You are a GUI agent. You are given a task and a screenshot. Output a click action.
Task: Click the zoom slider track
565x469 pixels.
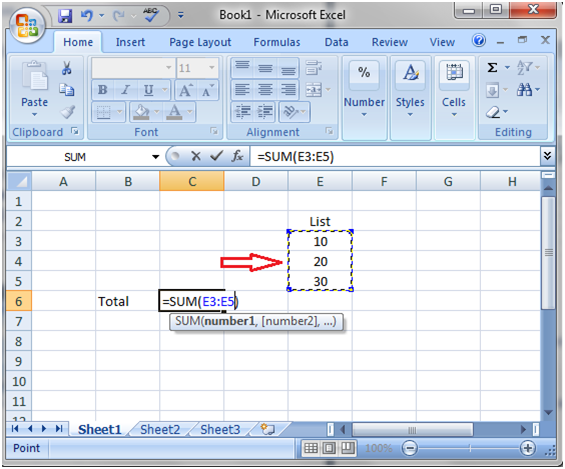tap(469, 448)
